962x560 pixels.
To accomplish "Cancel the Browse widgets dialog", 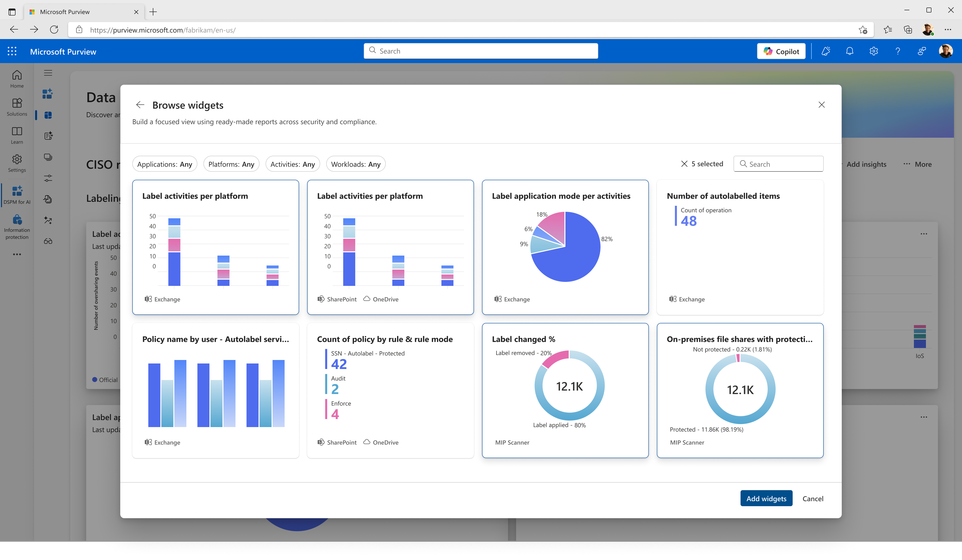I will 813,499.
